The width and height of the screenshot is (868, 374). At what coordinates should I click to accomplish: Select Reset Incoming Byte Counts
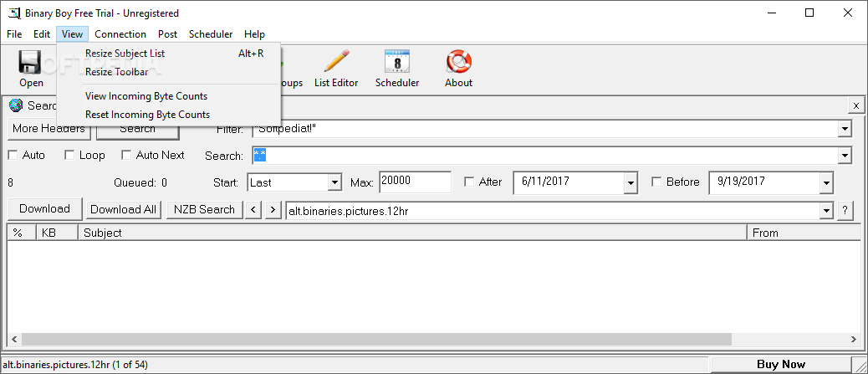169,115
